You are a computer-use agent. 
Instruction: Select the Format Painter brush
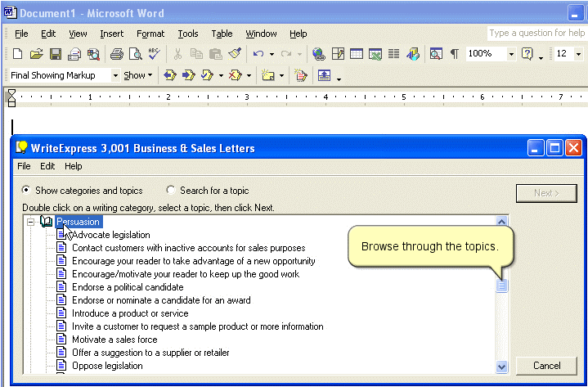tap(235, 54)
